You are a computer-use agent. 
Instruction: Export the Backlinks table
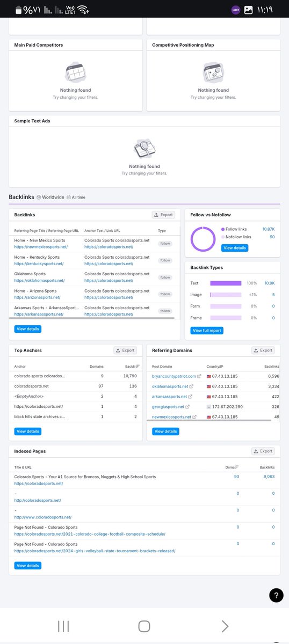pos(163,215)
